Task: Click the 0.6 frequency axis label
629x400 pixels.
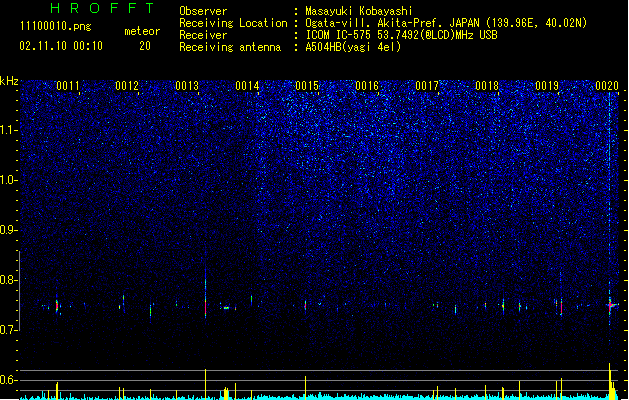Action: [x=8, y=380]
